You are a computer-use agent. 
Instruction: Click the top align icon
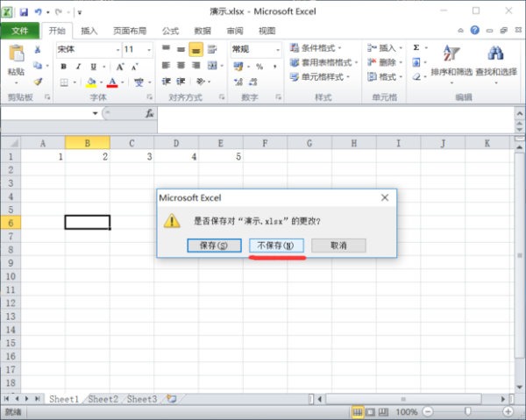[166, 49]
